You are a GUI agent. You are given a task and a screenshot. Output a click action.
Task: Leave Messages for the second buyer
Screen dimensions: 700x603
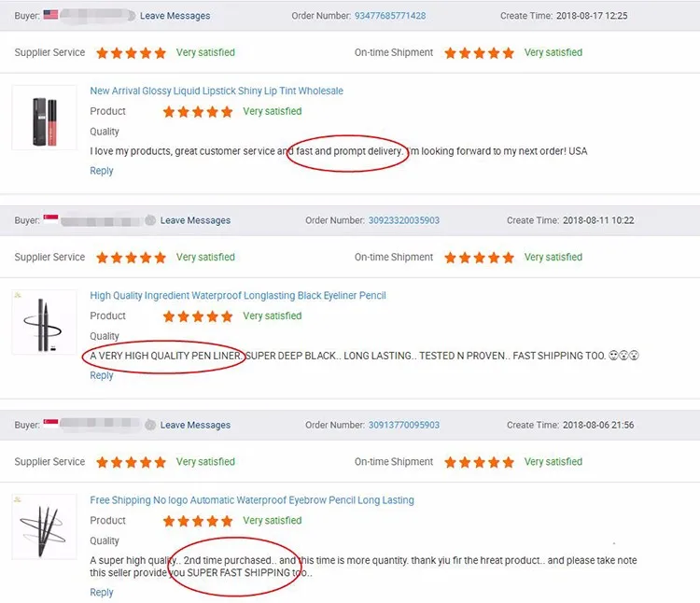[195, 220]
